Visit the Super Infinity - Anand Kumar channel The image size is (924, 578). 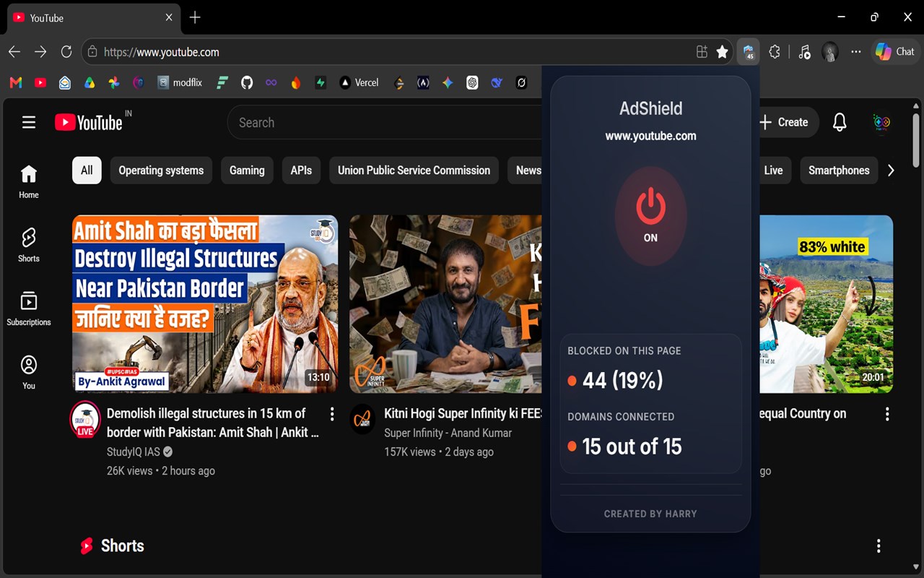click(x=448, y=433)
